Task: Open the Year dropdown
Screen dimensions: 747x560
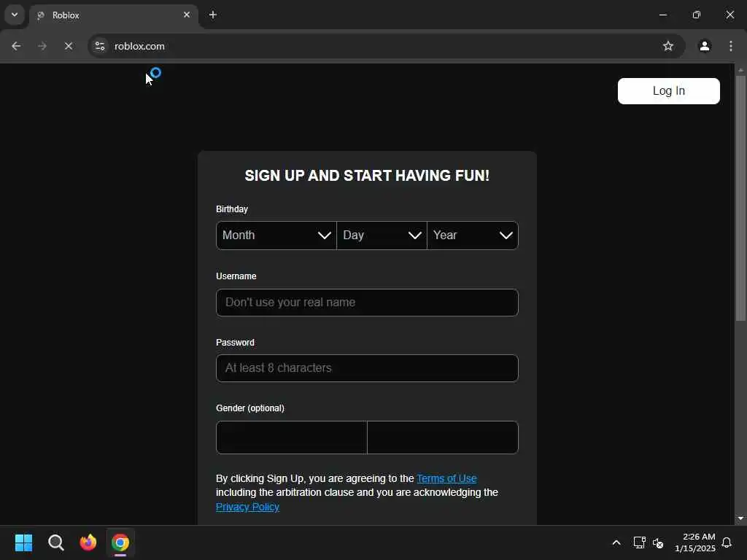Action: 473,236
